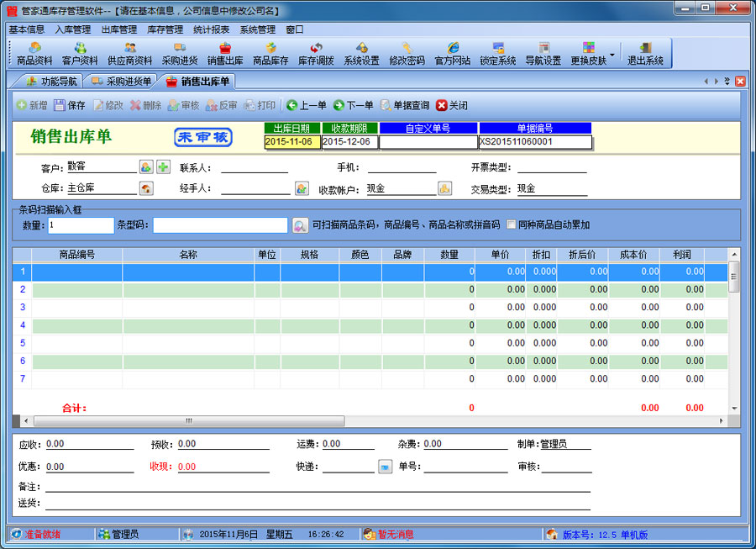Select the 销售出库单 tab

(x=198, y=82)
